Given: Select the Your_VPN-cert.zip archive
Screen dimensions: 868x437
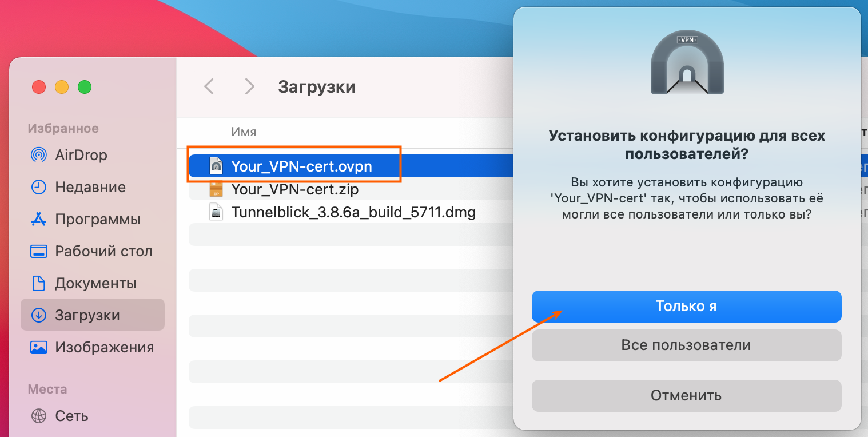Looking at the screenshot, I should 294,189.
